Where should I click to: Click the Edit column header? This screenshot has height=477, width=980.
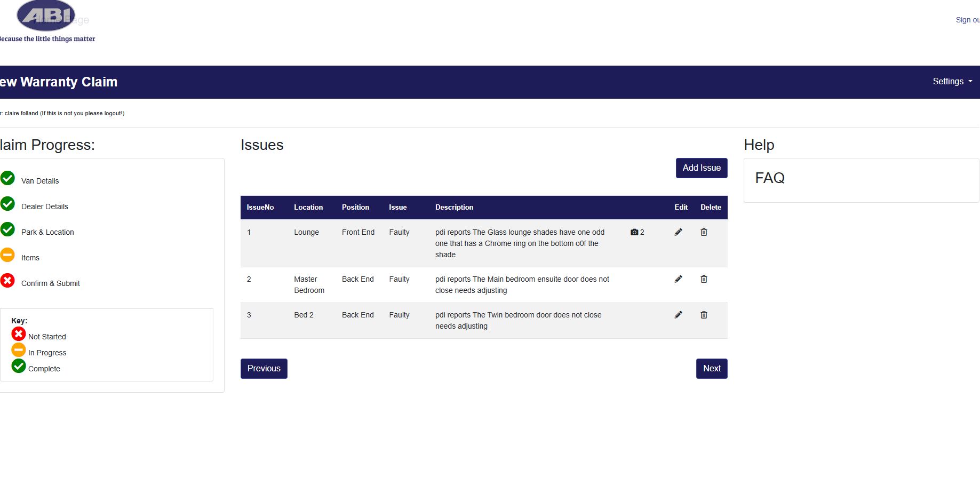(681, 208)
